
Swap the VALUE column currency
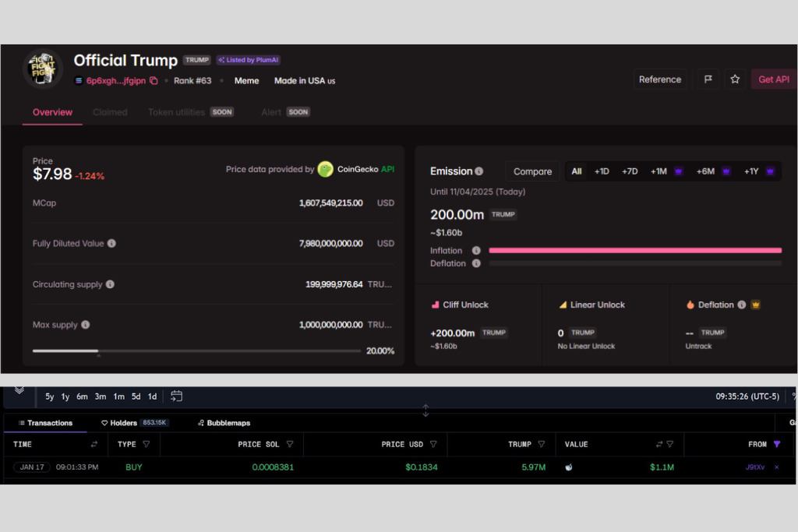tap(659, 444)
